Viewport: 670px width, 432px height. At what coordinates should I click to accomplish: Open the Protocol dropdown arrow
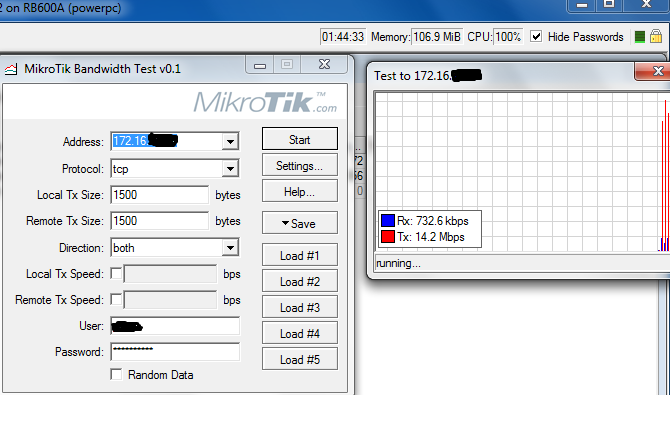pos(230,168)
